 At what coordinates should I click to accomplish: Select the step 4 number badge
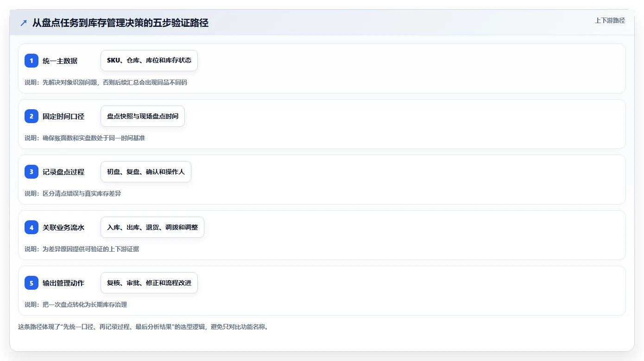click(32, 227)
